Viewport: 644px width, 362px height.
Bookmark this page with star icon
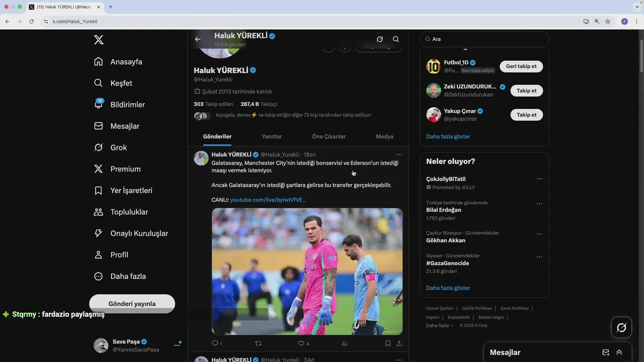pyautogui.click(x=608, y=22)
